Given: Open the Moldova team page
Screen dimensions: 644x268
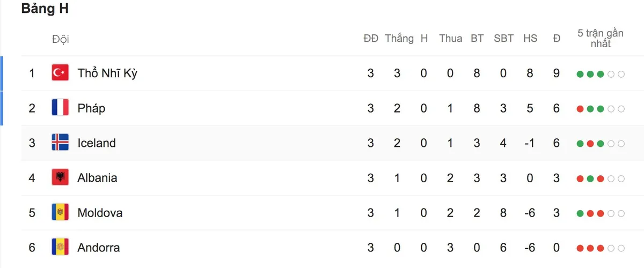Looking at the screenshot, I should coord(100,213).
